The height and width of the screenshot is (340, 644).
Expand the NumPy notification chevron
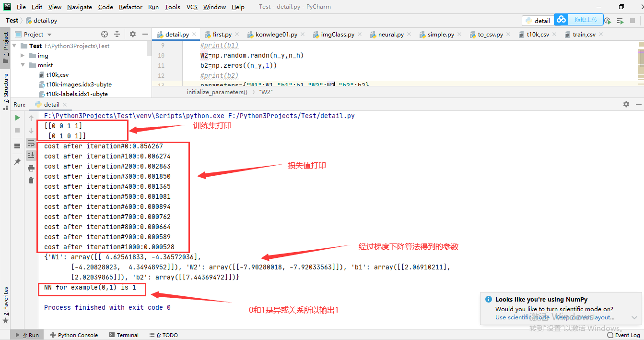tap(634, 317)
